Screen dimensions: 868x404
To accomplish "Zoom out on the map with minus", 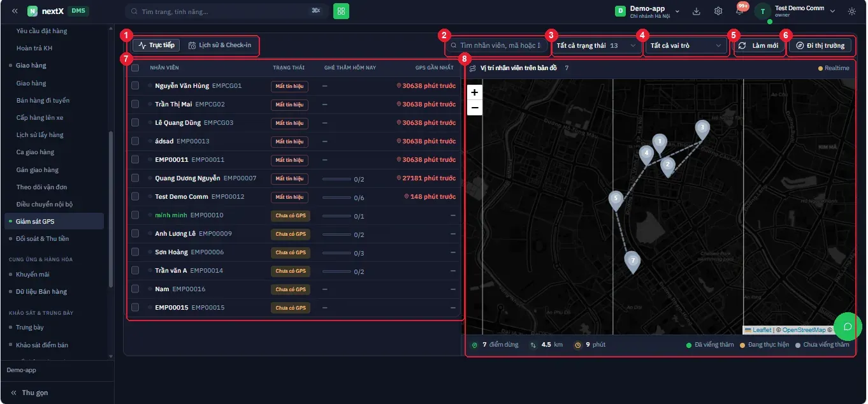I will (475, 108).
